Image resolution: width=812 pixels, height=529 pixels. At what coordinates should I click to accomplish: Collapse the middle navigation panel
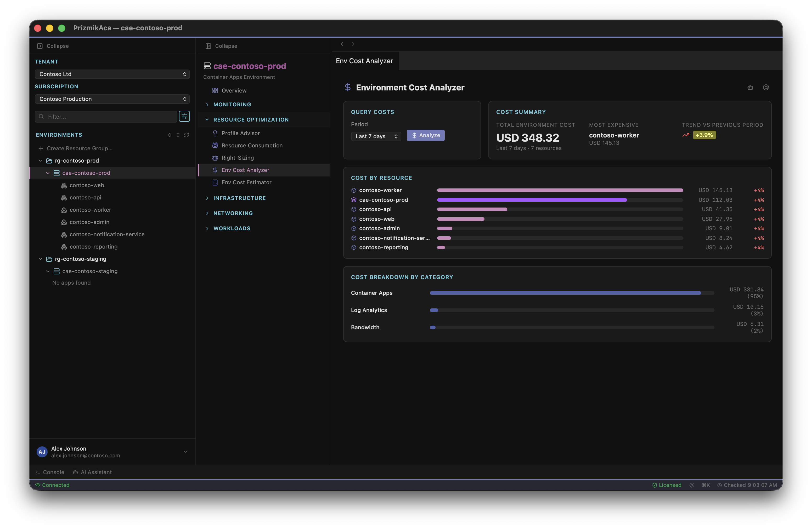click(x=221, y=46)
